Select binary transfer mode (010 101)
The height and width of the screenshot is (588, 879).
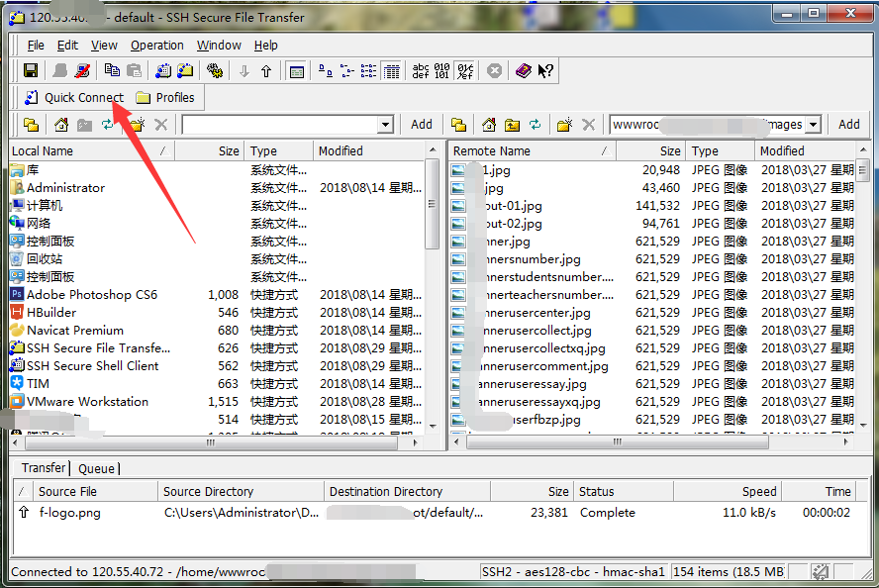click(x=441, y=70)
